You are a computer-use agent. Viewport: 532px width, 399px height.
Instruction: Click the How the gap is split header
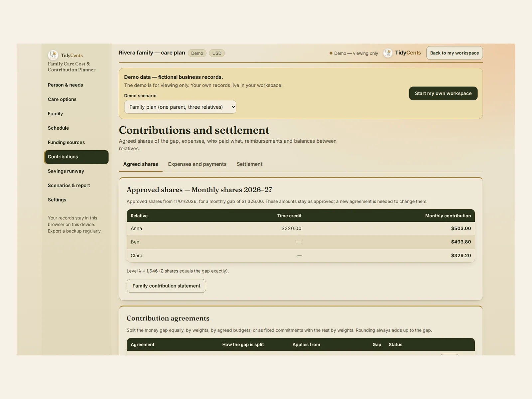tap(243, 344)
